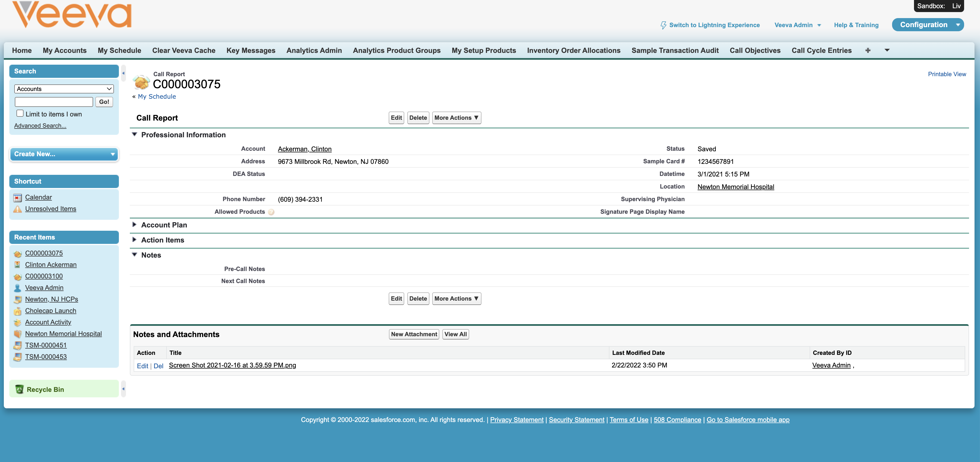Click Veeva Admin user icon in Recent Items
Viewport: 980px width, 462px height.
18,288
